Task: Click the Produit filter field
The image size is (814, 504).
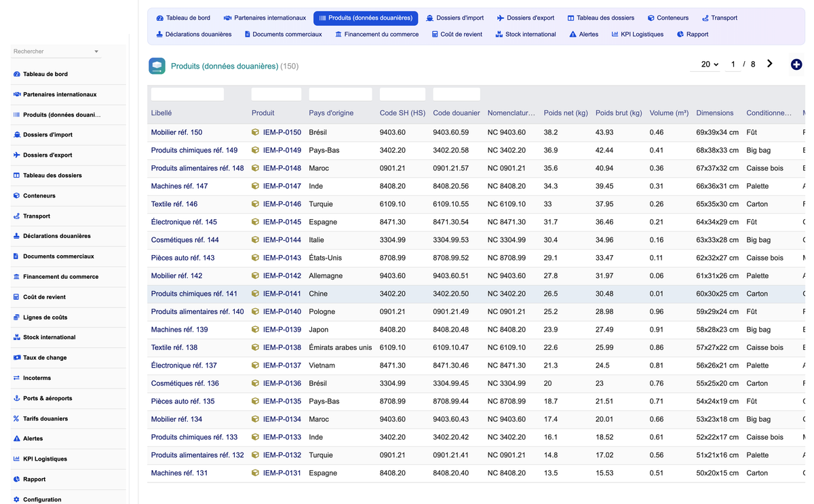Action: [276, 94]
